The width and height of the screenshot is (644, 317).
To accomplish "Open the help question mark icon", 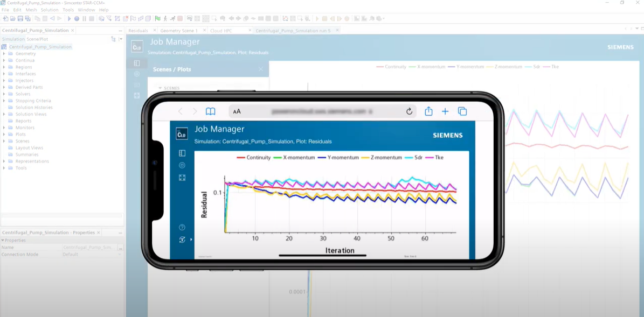I will [182, 227].
